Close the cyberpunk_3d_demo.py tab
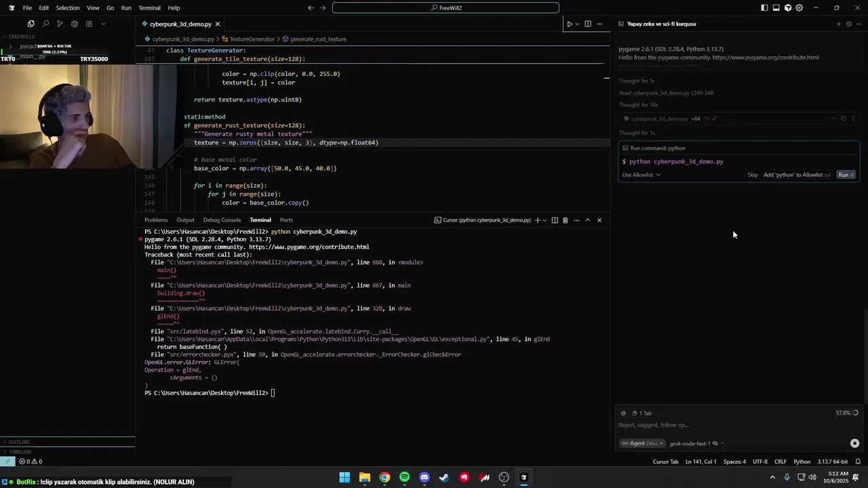 [218, 24]
